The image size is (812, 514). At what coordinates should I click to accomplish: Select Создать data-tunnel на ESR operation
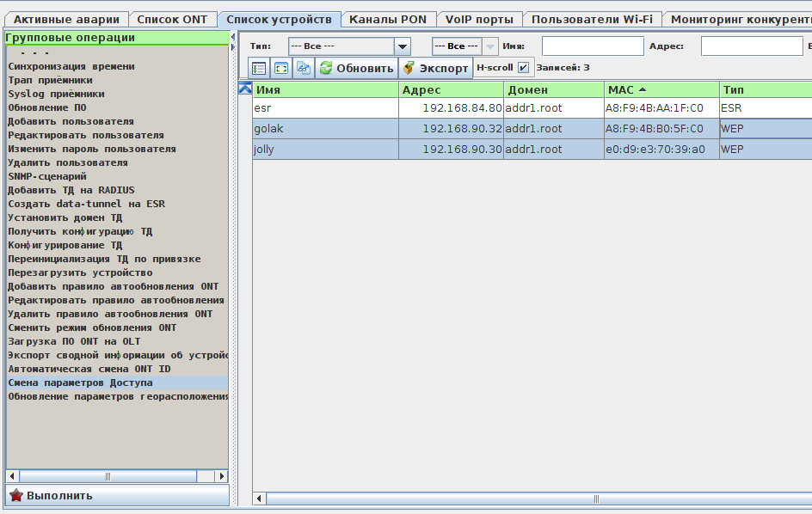118,204
